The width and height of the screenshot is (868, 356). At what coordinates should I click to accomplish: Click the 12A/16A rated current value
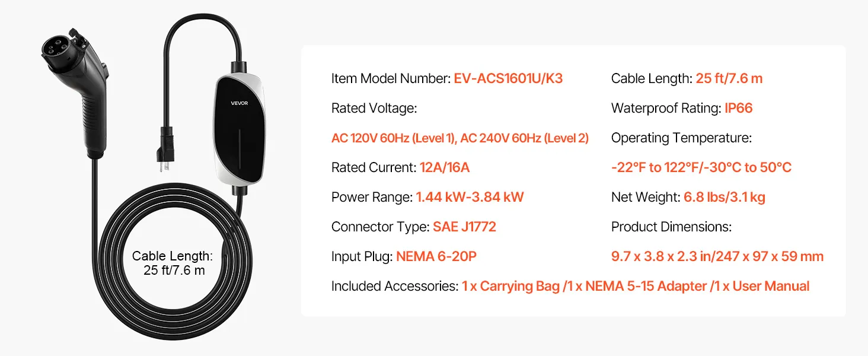click(444, 168)
